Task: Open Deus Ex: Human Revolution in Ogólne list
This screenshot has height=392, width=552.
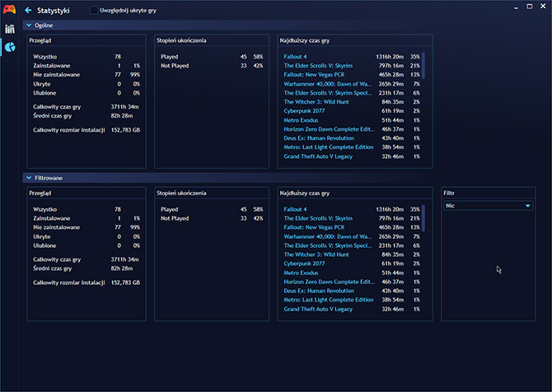Action: (319, 138)
